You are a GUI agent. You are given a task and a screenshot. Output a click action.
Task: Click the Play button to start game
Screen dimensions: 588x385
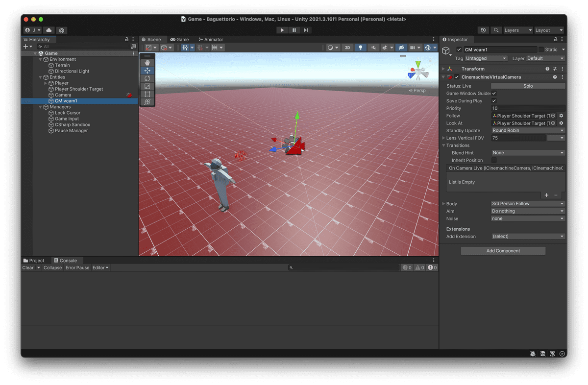[282, 30]
